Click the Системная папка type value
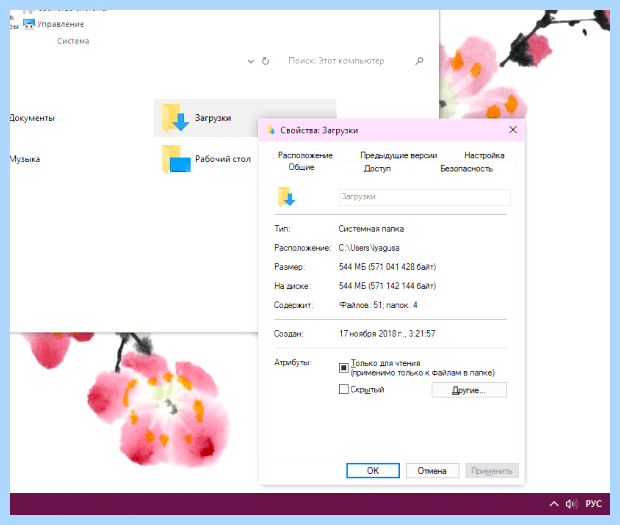The height and width of the screenshot is (525, 620). (371, 229)
